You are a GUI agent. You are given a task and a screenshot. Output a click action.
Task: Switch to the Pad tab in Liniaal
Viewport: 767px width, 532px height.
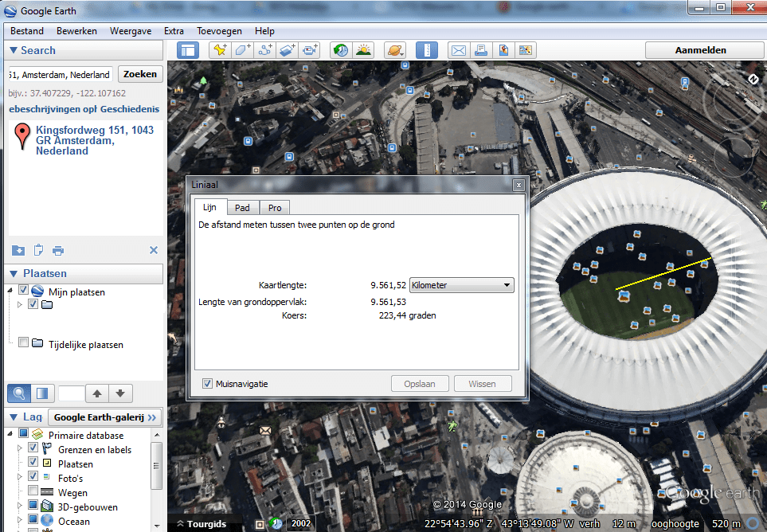242,208
